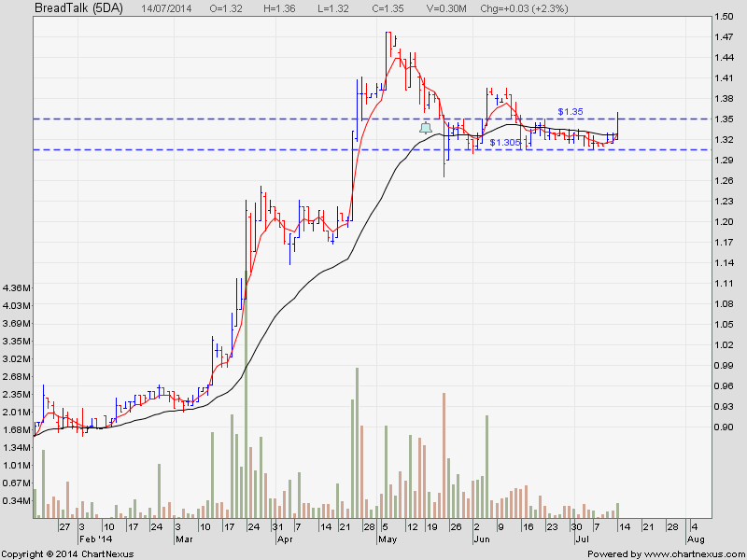Click the 0.90 price axis label

click(x=724, y=427)
